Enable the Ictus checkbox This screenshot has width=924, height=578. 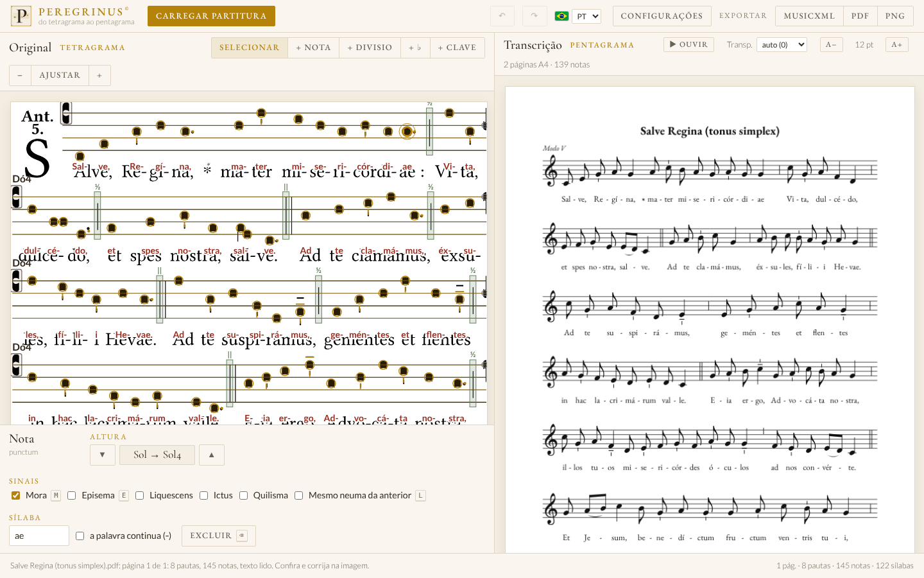click(x=203, y=495)
